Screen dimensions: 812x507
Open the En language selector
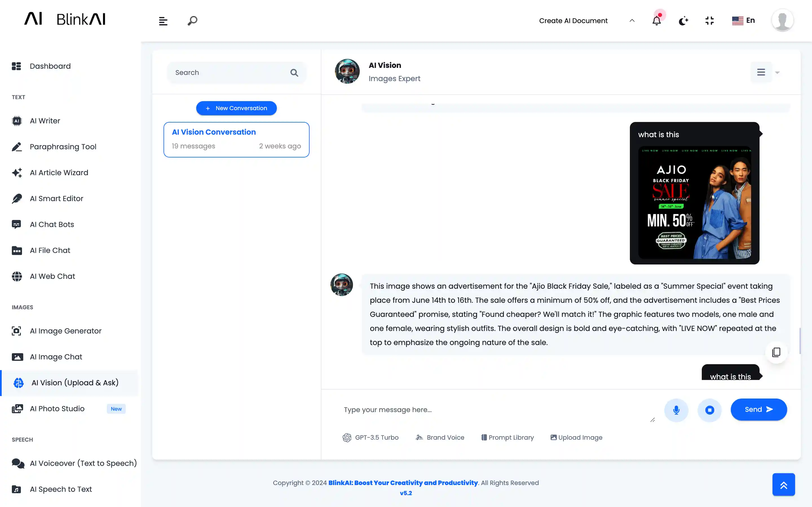coord(743,21)
